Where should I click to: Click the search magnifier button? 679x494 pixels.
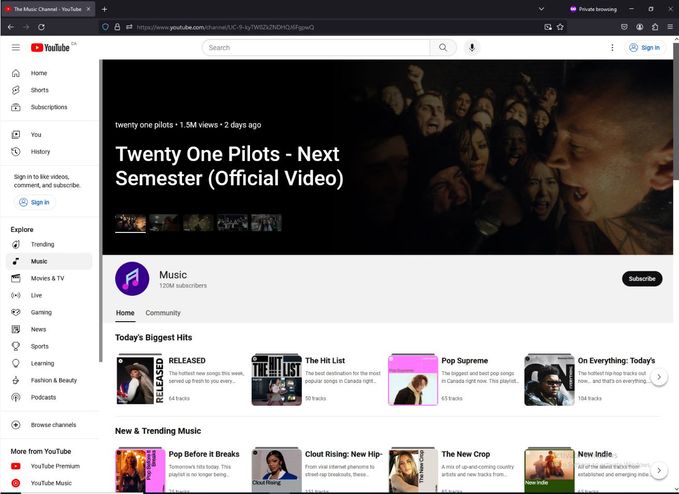point(443,48)
